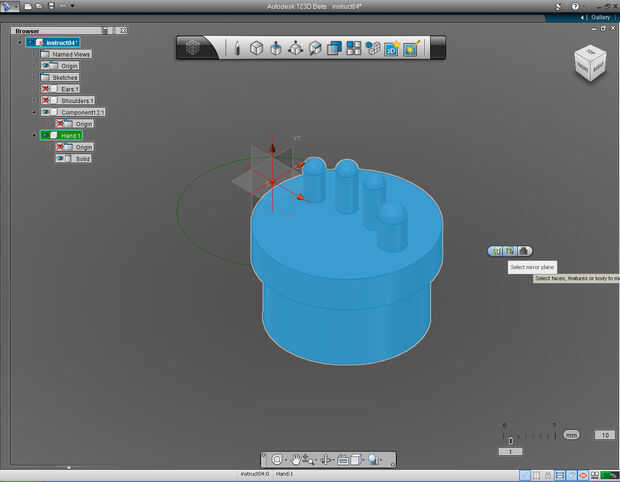
Task: Open the visual style sphere icon
Action: [x=372, y=459]
